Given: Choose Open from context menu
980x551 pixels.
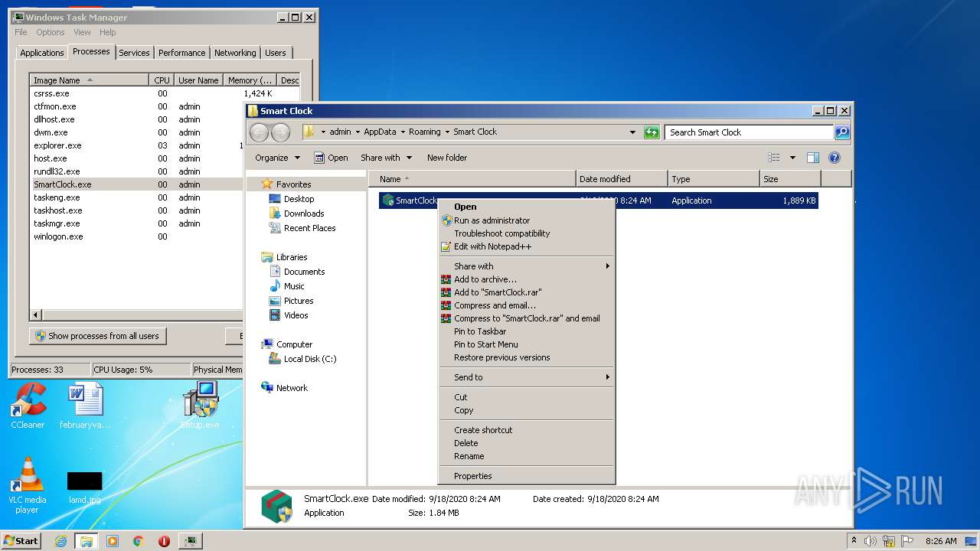Looking at the screenshot, I should 527,207.
